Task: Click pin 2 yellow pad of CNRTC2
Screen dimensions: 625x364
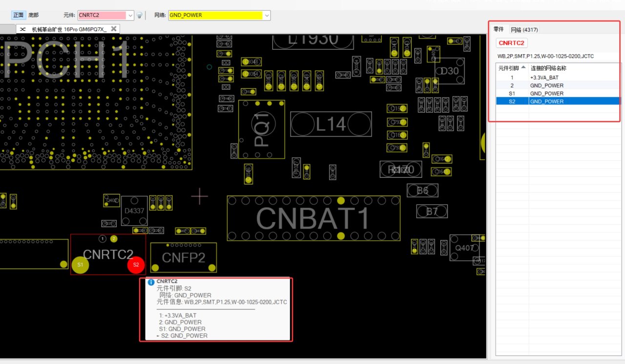Action: point(114,239)
